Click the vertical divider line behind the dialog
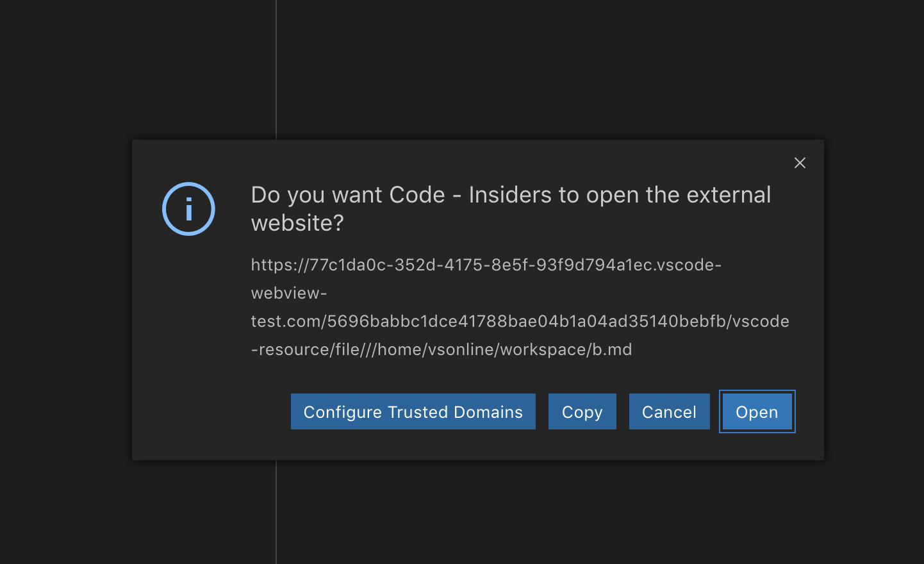The width and height of the screenshot is (924, 564). click(x=276, y=513)
